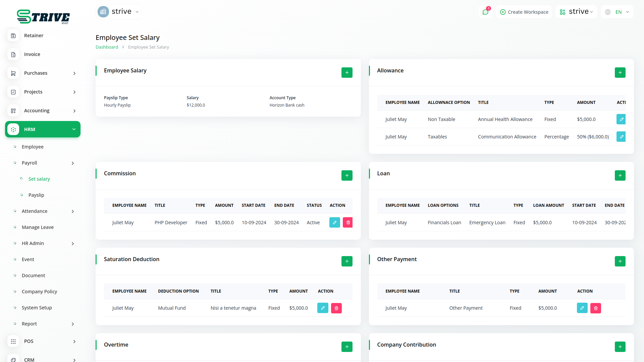The image size is (644, 362).
Task: Add a new Loan entry with plus button
Action: click(620, 175)
